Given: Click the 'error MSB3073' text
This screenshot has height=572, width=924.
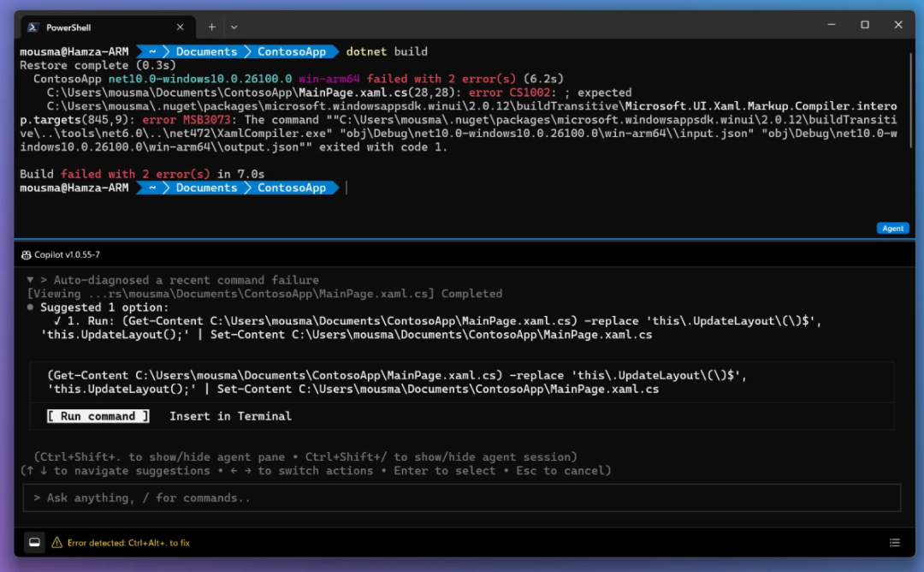Looking at the screenshot, I should tap(187, 120).
